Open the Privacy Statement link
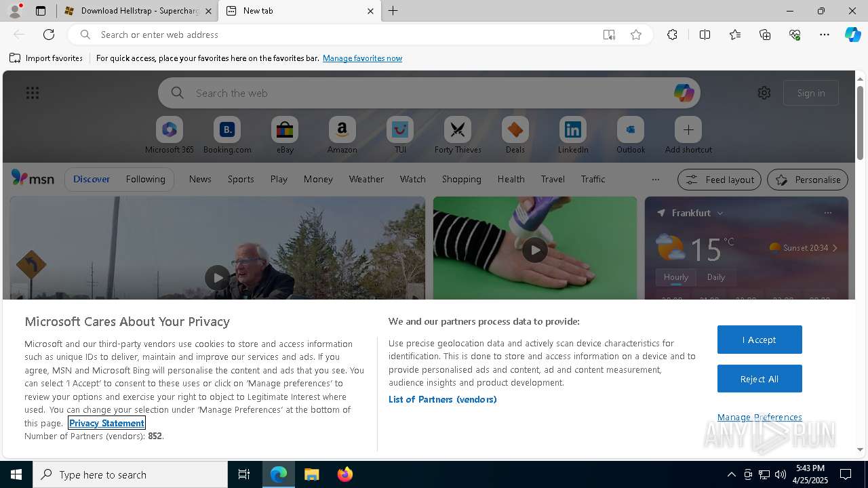 (106, 423)
